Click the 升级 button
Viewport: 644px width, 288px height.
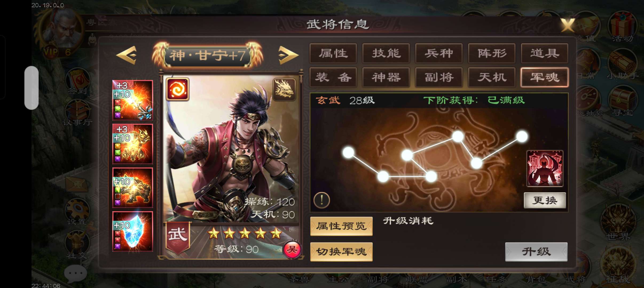536,252
